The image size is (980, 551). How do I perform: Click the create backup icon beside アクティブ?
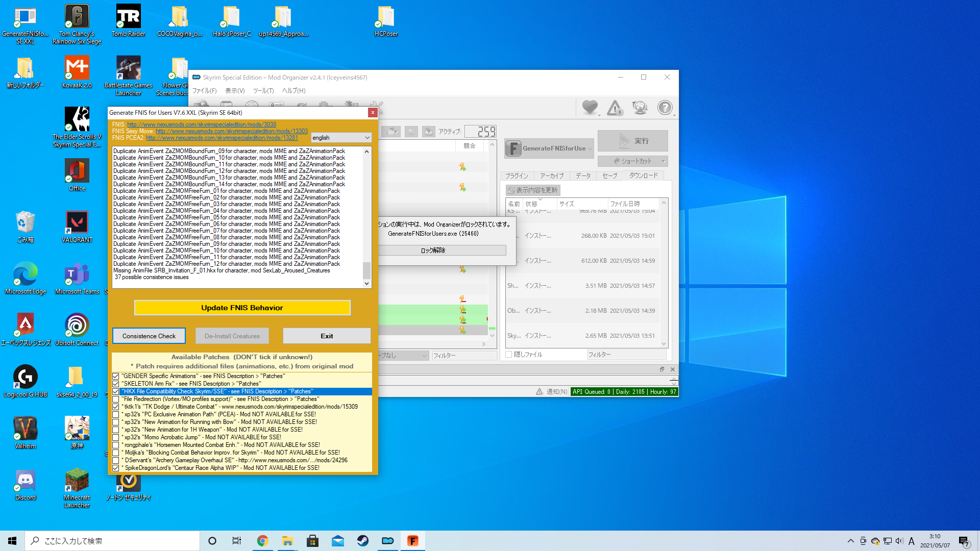[429, 132]
